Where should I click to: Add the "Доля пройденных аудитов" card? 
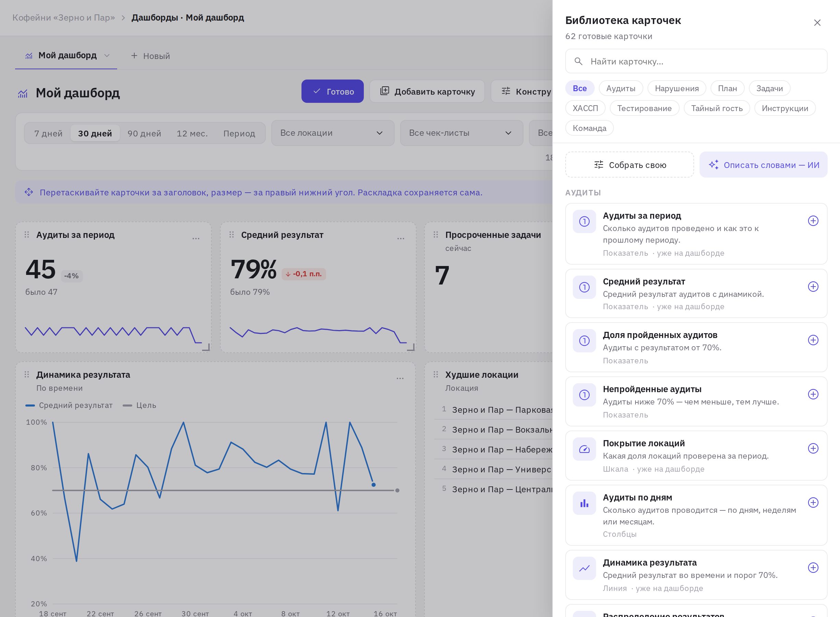pyautogui.click(x=813, y=340)
